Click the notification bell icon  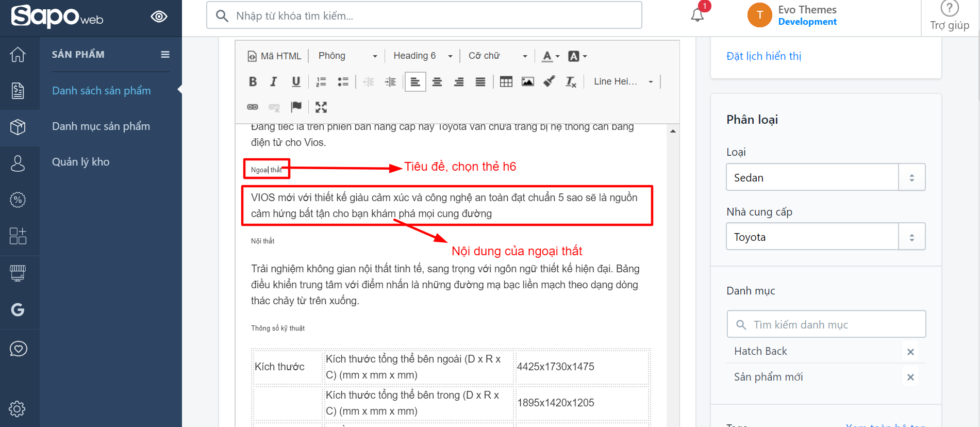click(697, 14)
